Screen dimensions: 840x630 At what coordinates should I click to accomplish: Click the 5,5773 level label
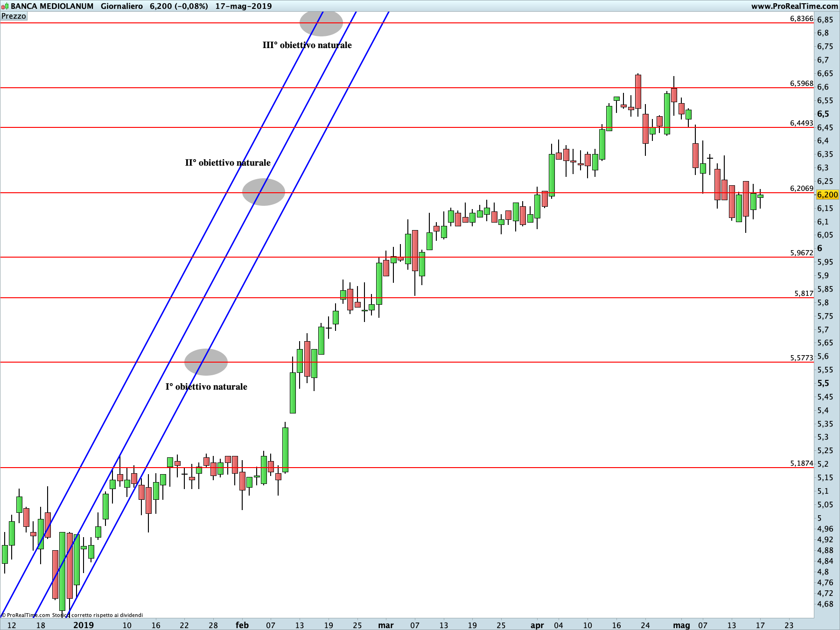(x=801, y=358)
